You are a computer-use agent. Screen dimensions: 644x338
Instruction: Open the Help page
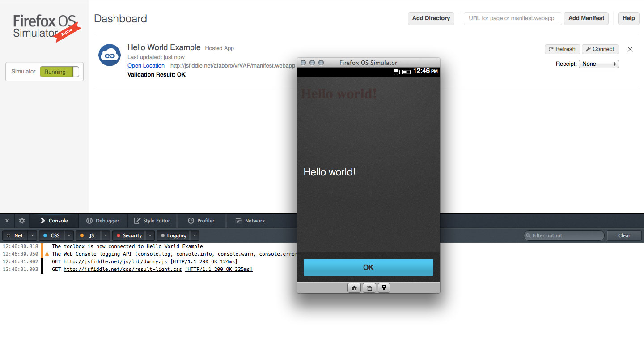click(x=628, y=18)
